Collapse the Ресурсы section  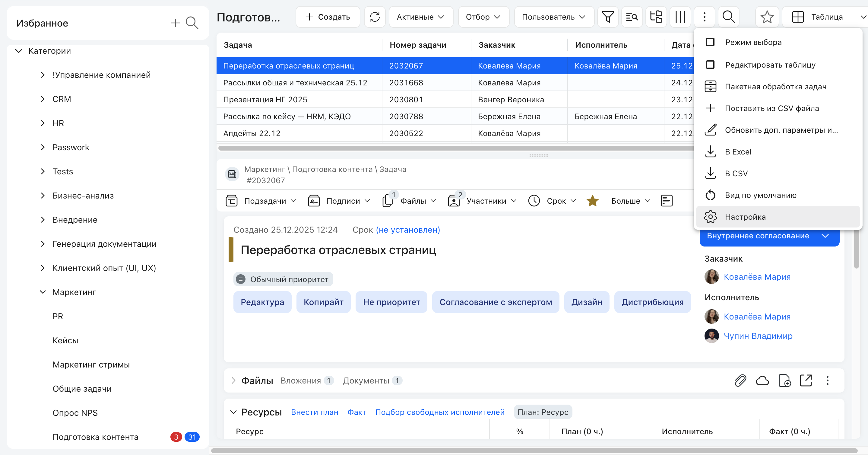(x=233, y=412)
